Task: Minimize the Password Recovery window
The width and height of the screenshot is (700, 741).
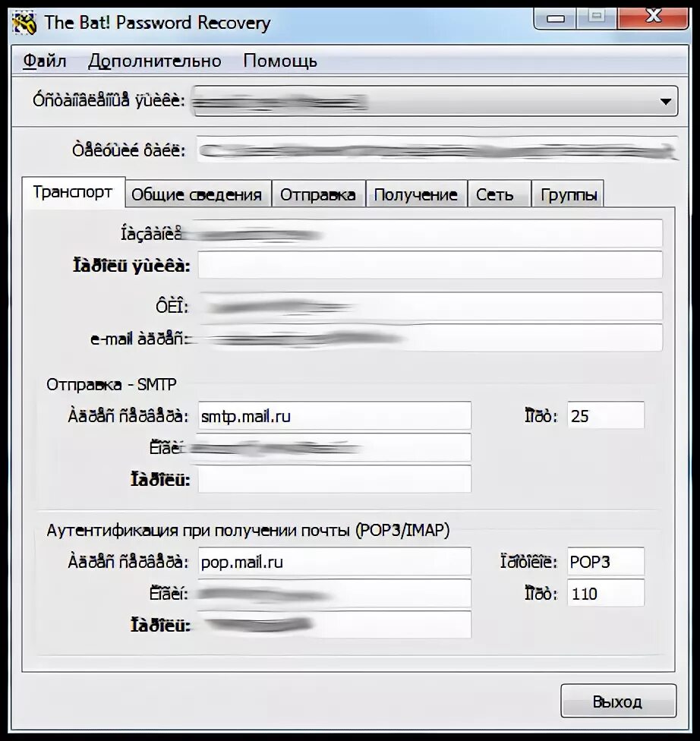Action: click(x=555, y=18)
